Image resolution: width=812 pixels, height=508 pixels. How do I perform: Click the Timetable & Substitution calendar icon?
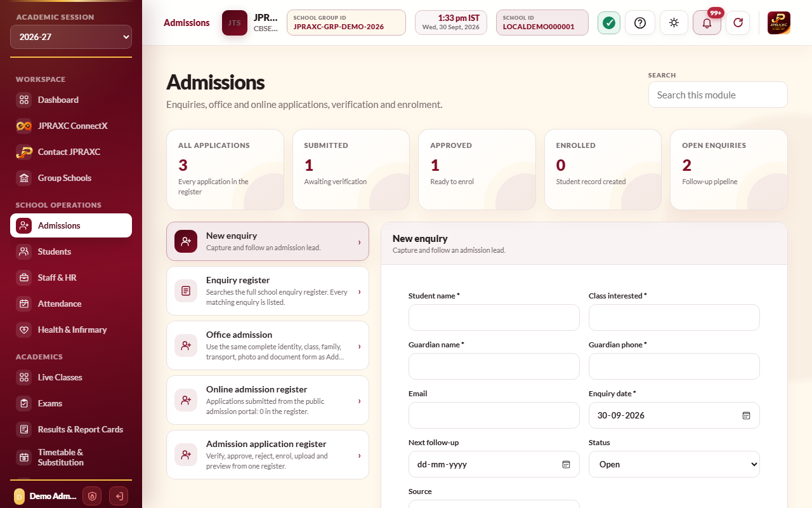pyautogui.click(x=23, y=457)
